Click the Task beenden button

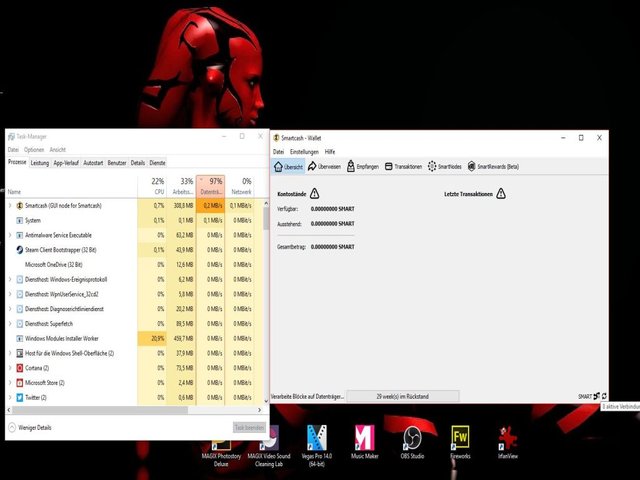249,427
